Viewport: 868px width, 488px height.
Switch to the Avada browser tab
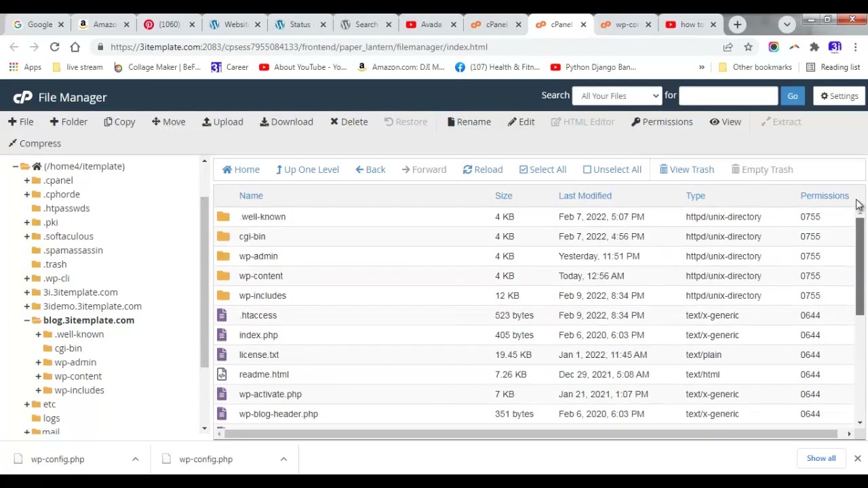[431, 24]
